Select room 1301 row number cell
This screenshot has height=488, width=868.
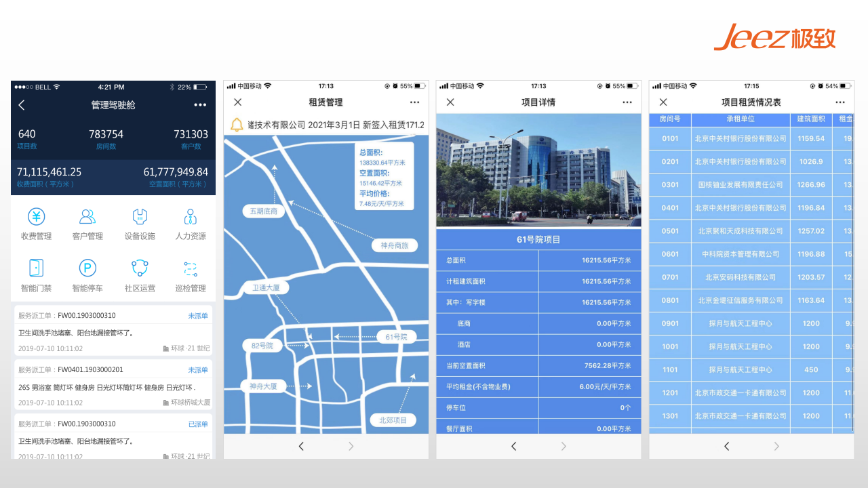pos(670,416)
